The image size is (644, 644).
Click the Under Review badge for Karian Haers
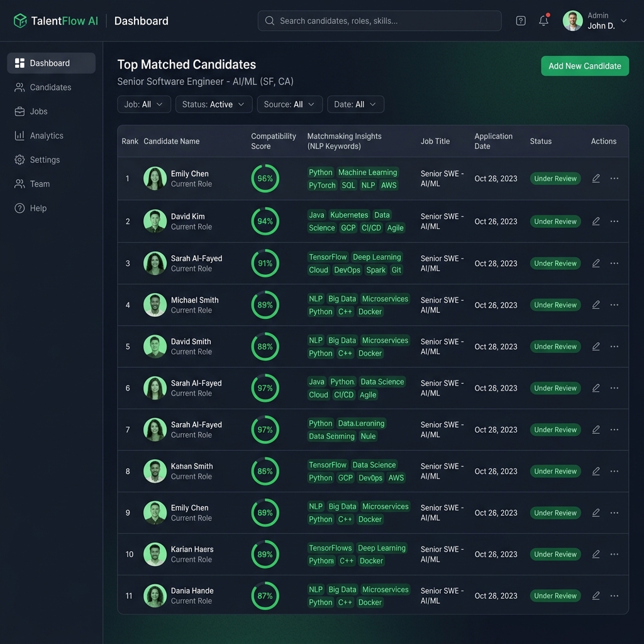[555, 554]
